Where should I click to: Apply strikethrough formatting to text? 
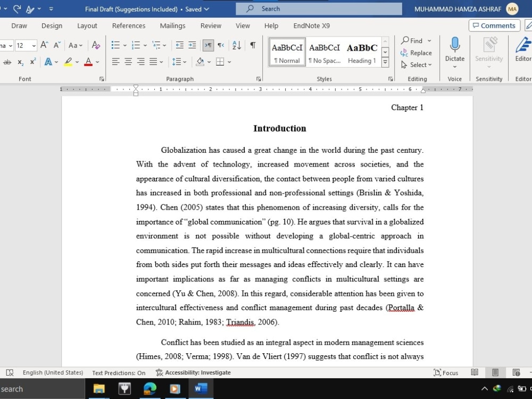tap(7, 62)
